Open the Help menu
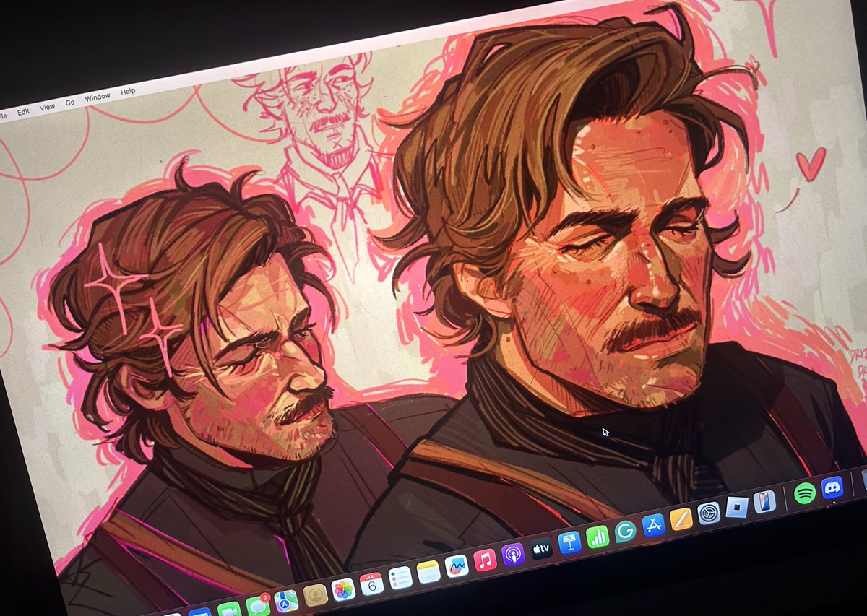Image resolution: width=867 pixels, height=616 pixels. pos(128,91)
